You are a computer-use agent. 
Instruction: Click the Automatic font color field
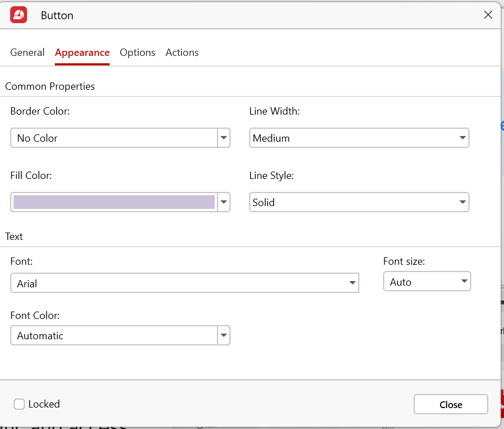click(x=114, y=335)
